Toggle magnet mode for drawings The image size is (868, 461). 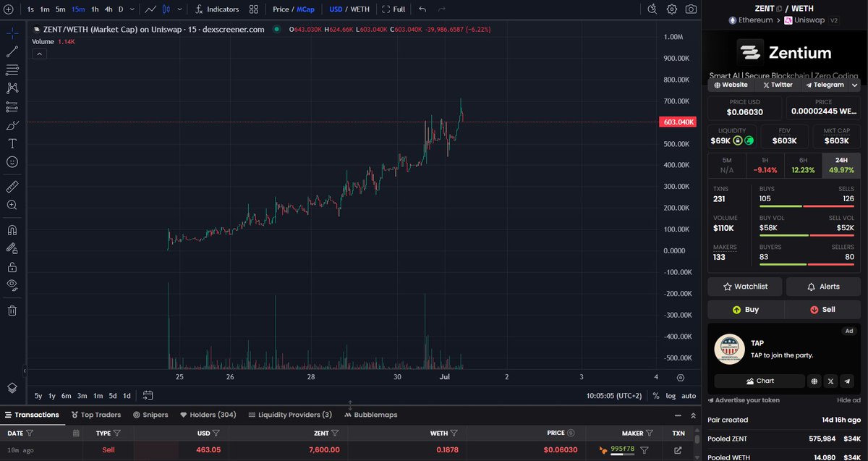(x=12, y=230)
